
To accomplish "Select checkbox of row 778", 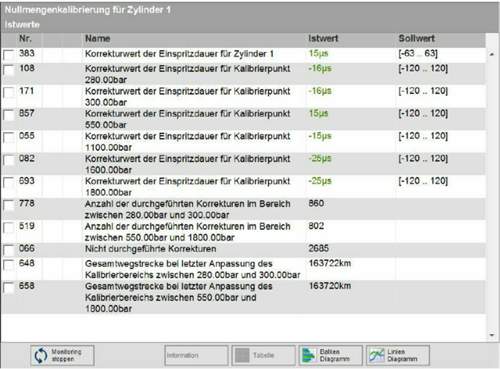I will [x=9, y=205].
